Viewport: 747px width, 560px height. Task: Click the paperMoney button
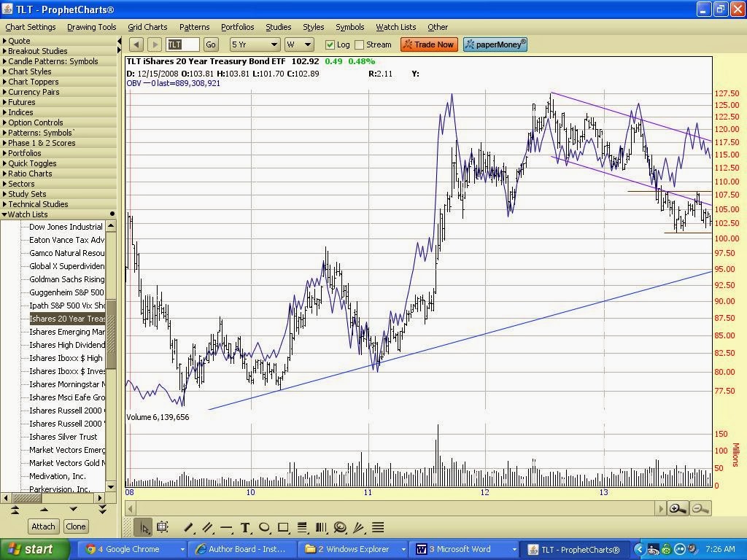[x=495, y=44]
